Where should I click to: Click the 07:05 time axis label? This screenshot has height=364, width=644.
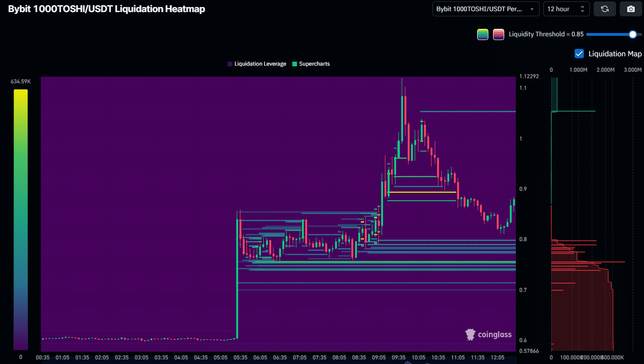[300, 357]
